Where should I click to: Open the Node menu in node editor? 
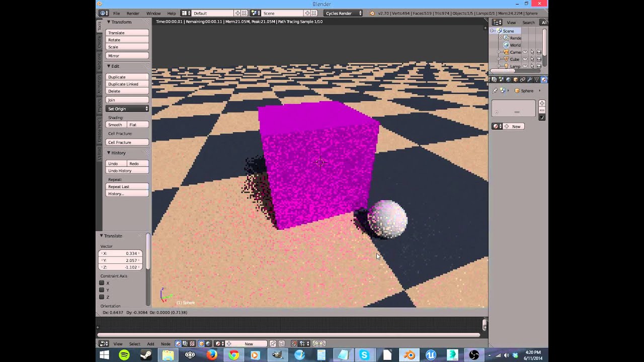pyautogui.click(x=166, y=344)
